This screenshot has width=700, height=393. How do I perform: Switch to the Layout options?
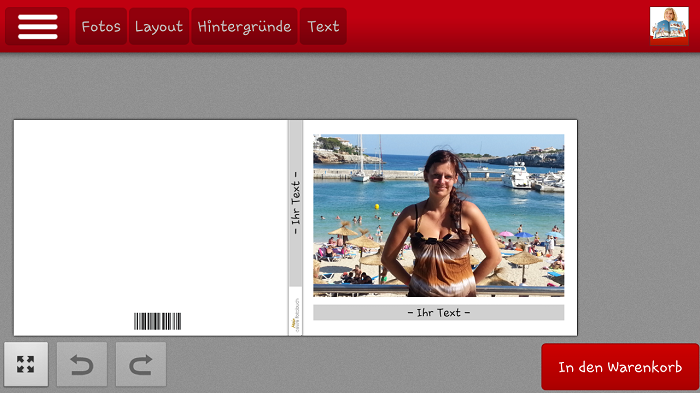pos(159,26)
